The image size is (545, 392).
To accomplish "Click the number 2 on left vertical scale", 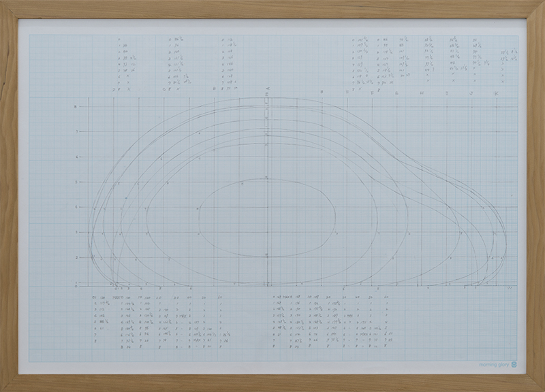I will 75,257.
